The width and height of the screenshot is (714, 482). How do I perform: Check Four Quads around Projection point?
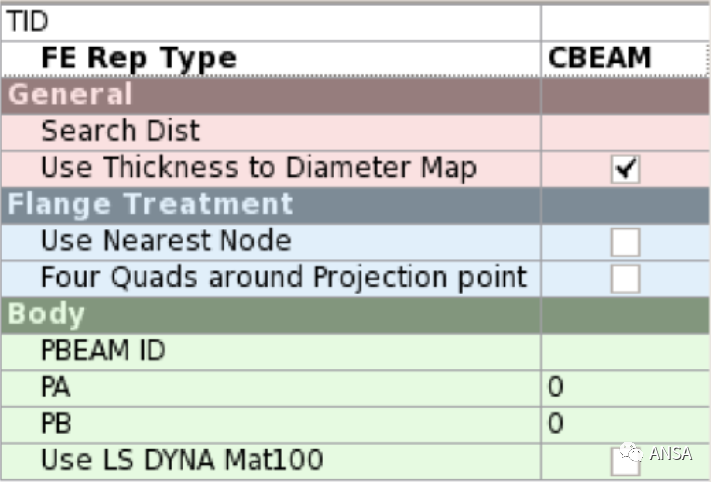tap(625, 278)
